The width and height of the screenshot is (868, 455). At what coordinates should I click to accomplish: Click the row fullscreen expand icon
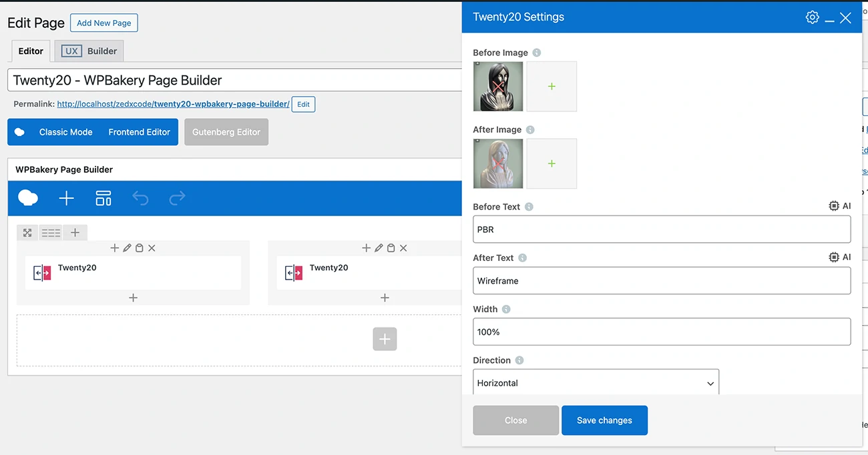click(x=27, y=233)
